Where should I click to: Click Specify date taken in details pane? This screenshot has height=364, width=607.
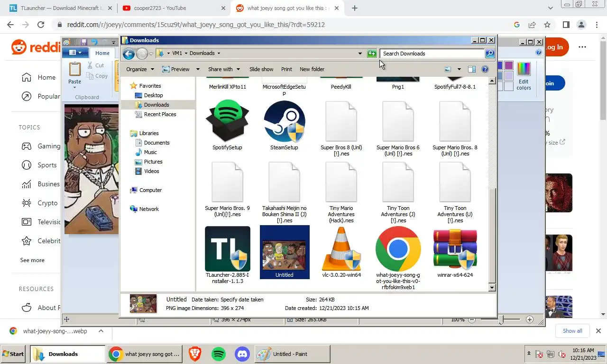tap(242, 300)
